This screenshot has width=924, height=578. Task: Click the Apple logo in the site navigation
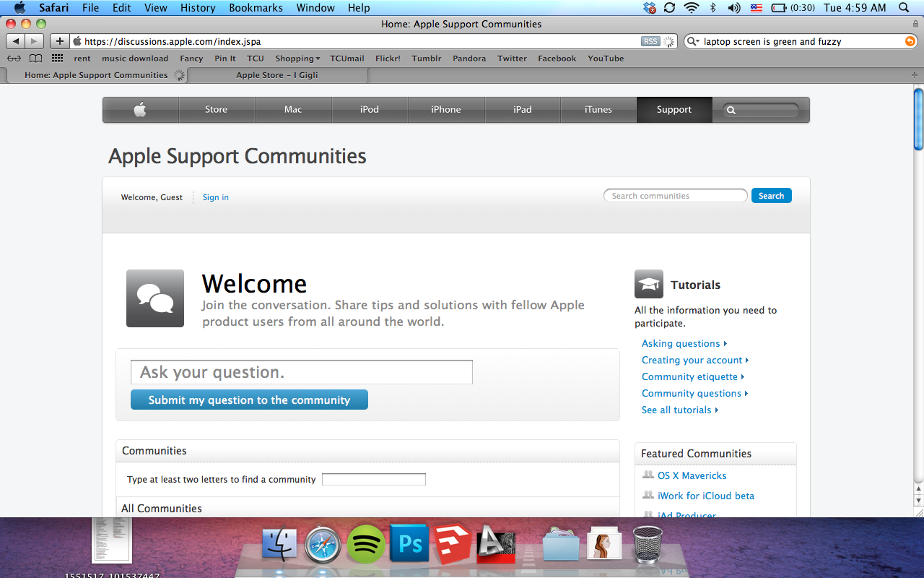click(140, 109)
